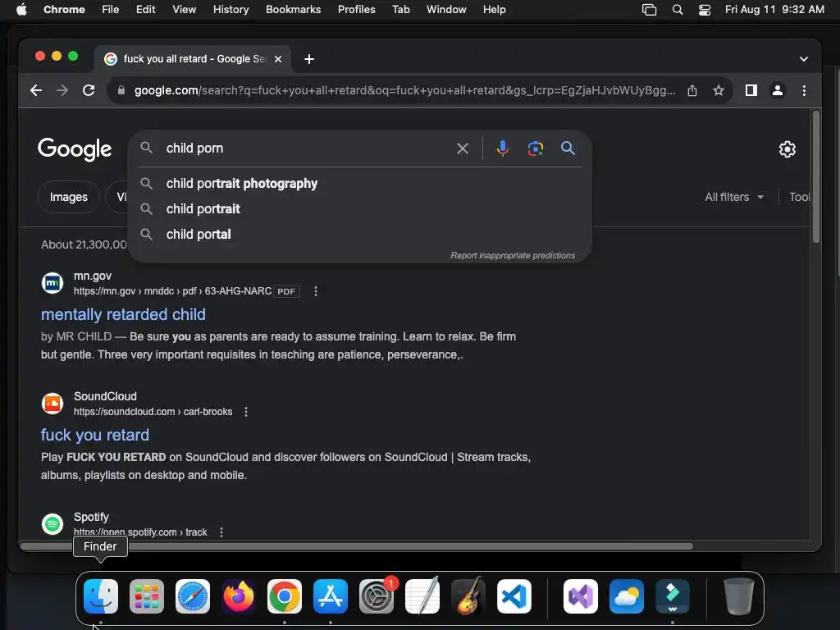
Task: Share this page using the share icon
Action: coord(692,90)
